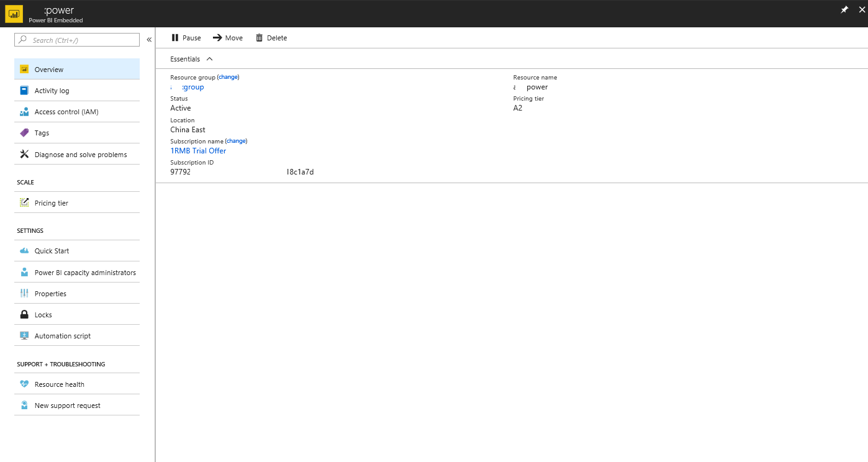The image size is (868, 462).
Task: Delete the Power BI Embedded resource
Action: click(x=271, y=38)
